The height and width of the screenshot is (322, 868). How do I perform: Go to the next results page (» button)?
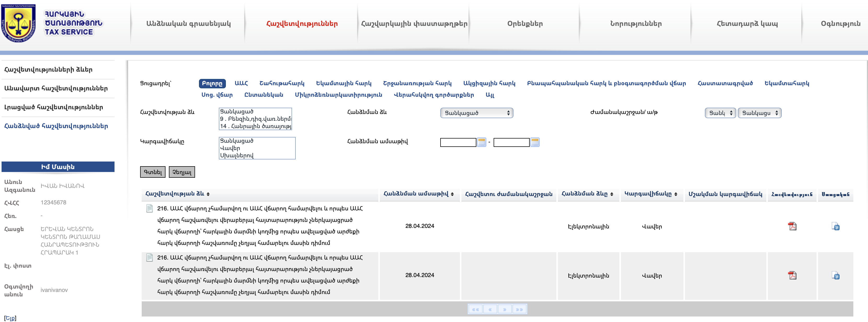pyautogui.click(x=504, y=309)
